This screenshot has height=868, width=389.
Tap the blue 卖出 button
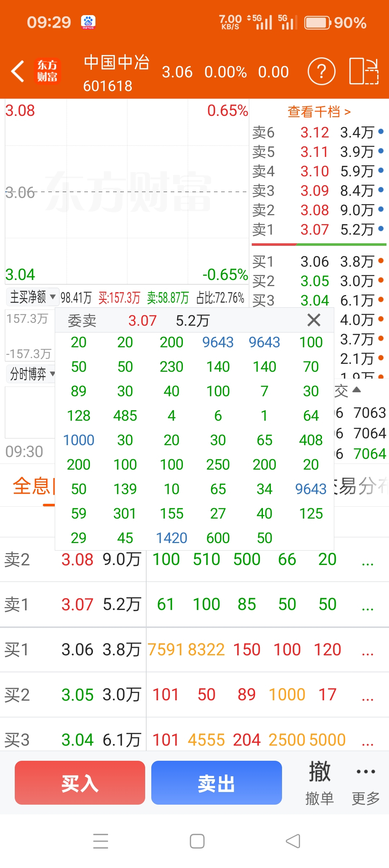(216, 783)
